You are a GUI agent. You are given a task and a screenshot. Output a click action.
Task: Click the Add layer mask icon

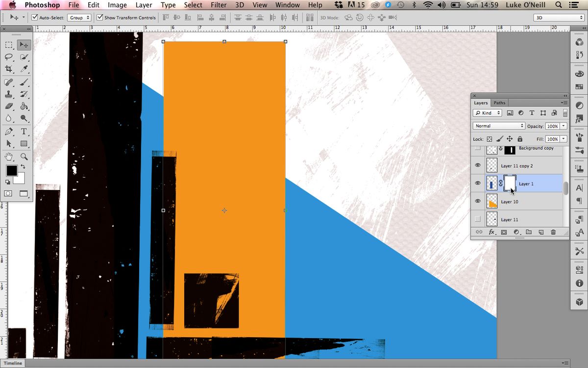504,232
